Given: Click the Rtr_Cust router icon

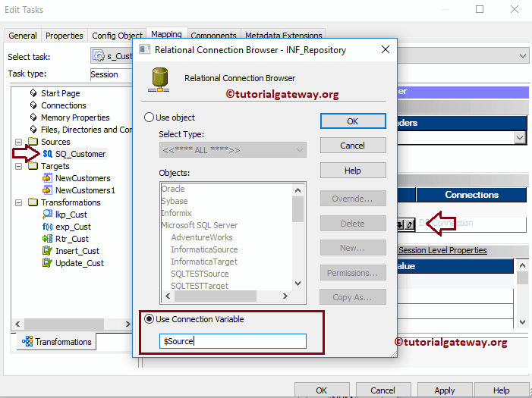Looking at the screenshot, I should (47, 239).
